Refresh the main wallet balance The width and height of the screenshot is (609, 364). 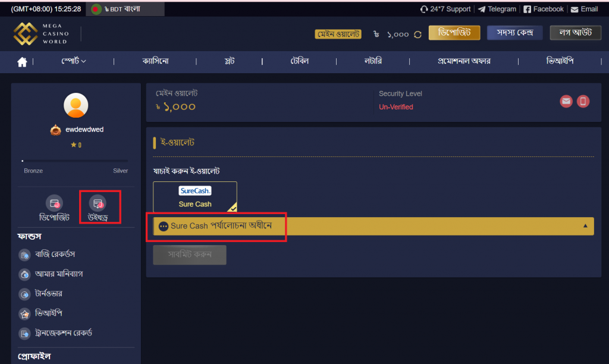click(x=417, y=34)
